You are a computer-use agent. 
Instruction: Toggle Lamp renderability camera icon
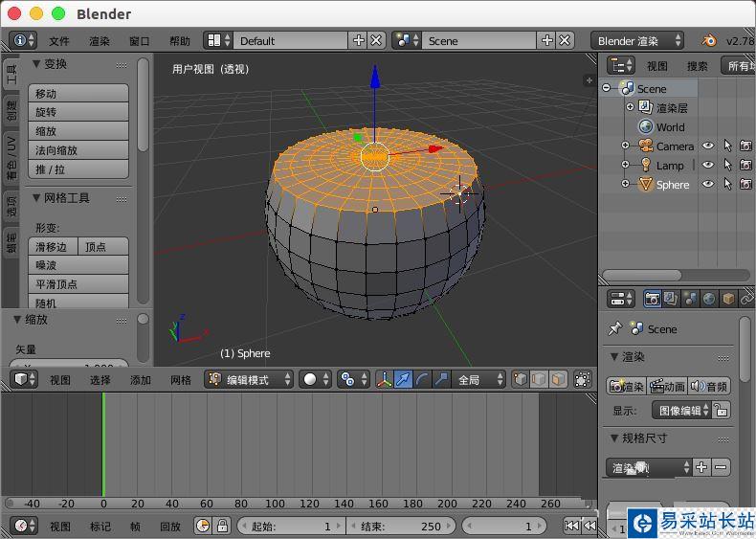745,165
